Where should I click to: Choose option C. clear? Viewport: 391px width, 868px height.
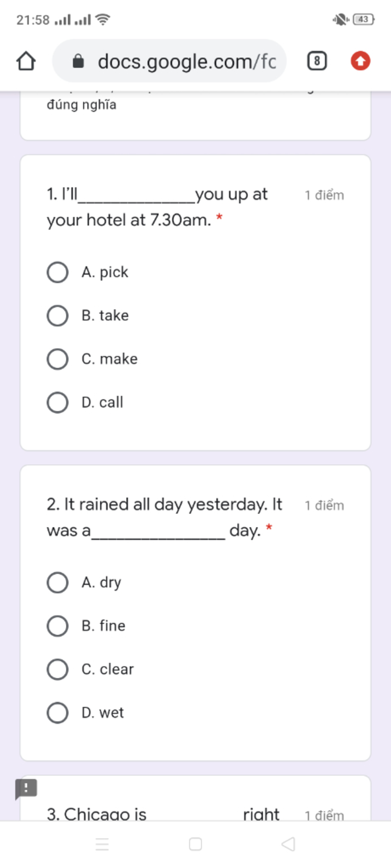coord(90,669)
